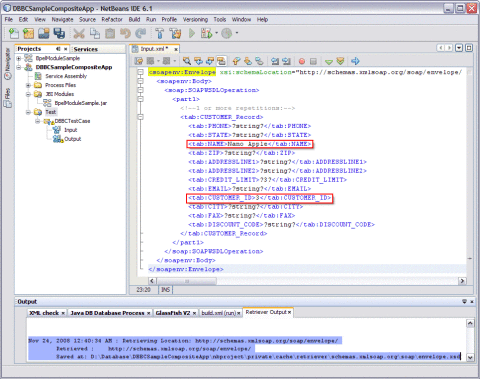Show the opened documents list dropdown button
Image resolution: width=480 pixels, height=379 pixels.
459,48
